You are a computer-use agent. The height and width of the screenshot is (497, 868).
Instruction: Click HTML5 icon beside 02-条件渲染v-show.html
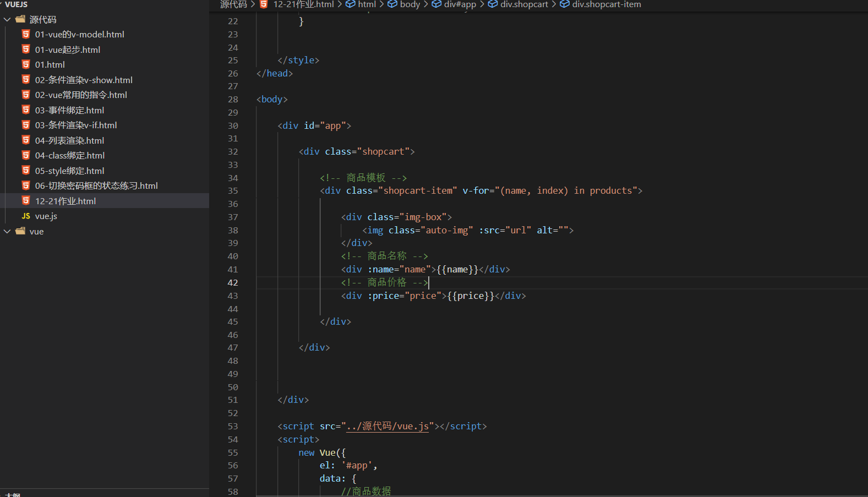26,79
